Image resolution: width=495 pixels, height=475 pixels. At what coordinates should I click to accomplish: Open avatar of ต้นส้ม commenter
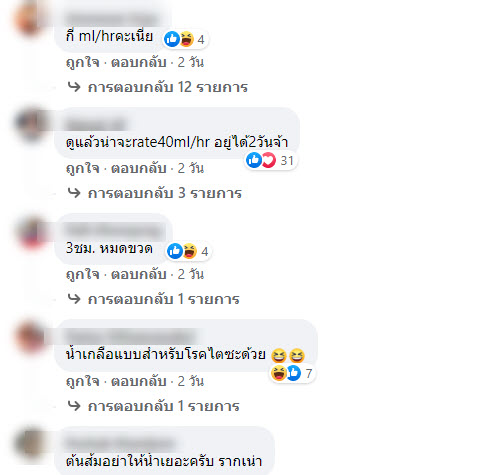[31, 444]
